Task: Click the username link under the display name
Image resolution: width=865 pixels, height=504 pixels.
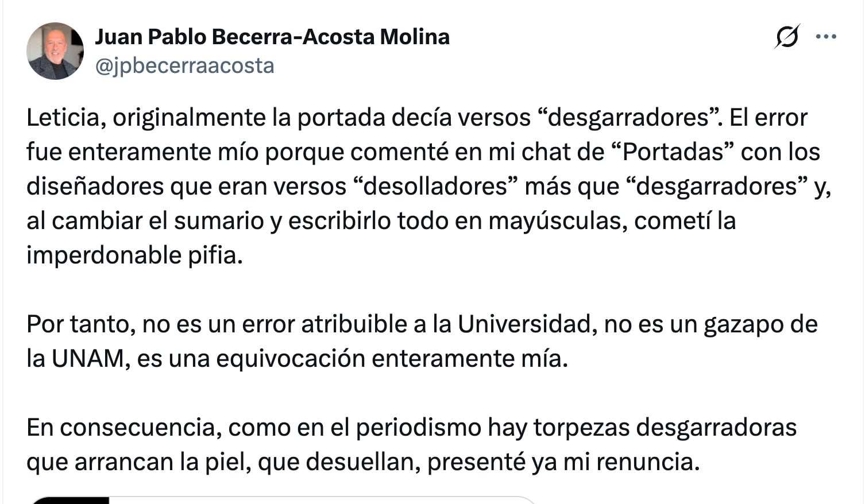Action: tap(185, 65)
